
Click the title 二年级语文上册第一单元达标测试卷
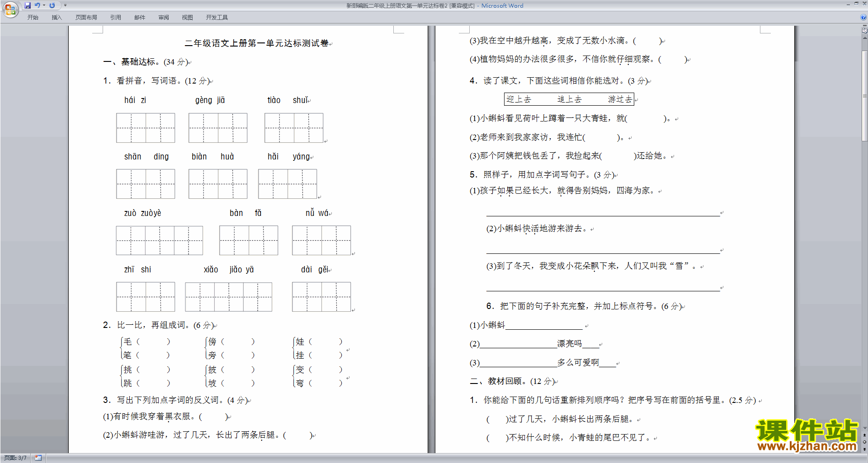(257, 43)
